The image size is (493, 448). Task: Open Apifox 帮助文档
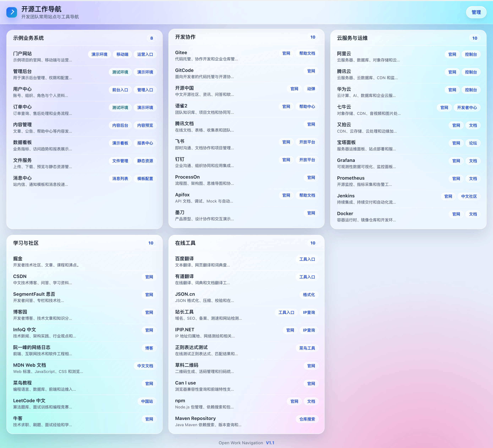[307, 195]
